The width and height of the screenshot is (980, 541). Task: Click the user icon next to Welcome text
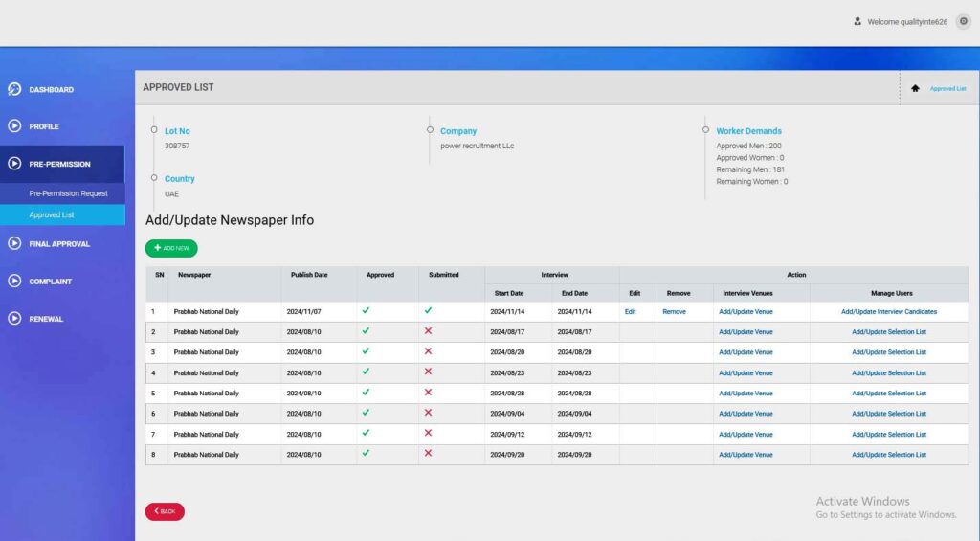click(857, 21)
